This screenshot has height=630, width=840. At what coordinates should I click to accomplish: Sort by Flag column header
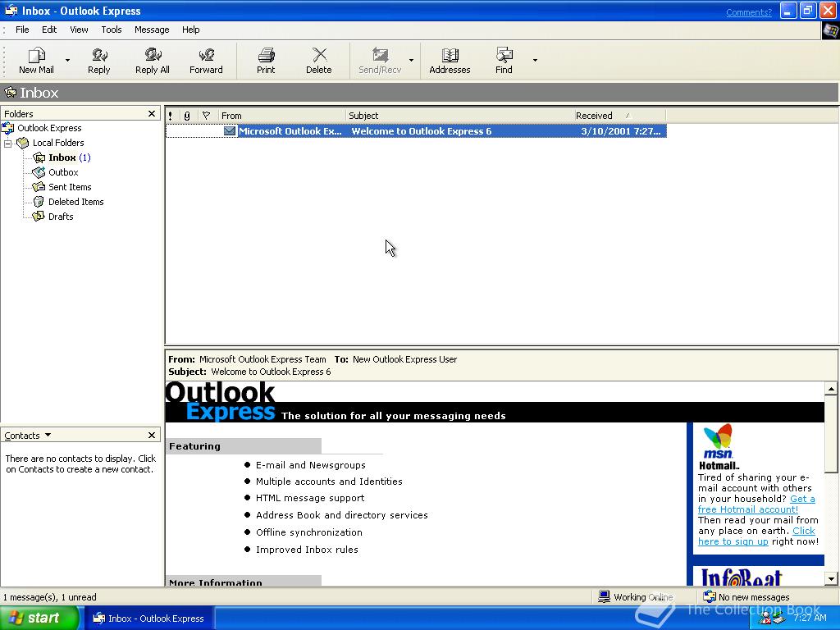207,115
